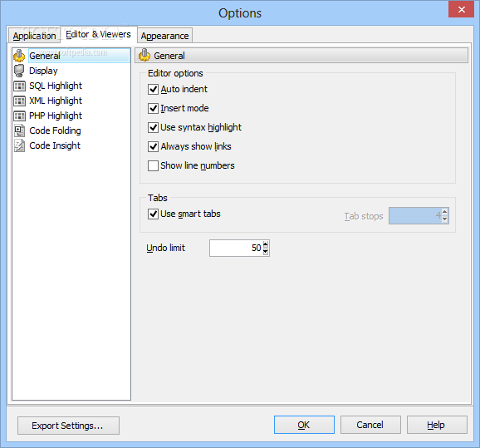Click the General category icon in sidebar
This screenshot has height=448, width=480.
(x=19, y=56)
